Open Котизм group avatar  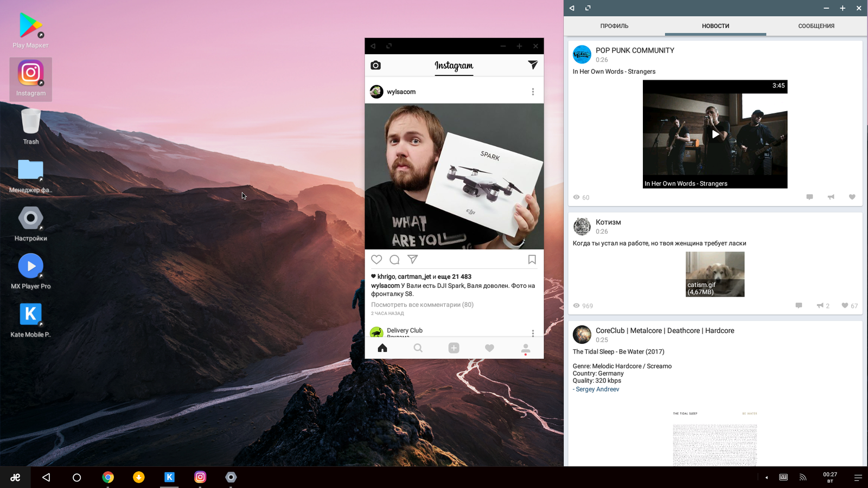[x=582, y=226]
